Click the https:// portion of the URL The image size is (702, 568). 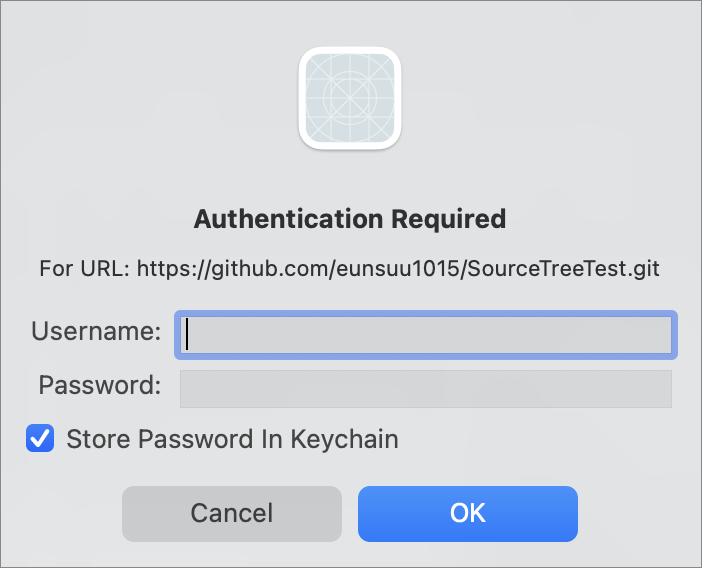174,269
